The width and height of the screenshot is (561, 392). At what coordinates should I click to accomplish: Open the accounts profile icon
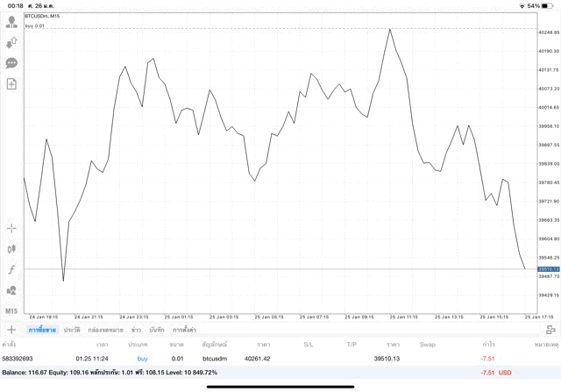11,22
